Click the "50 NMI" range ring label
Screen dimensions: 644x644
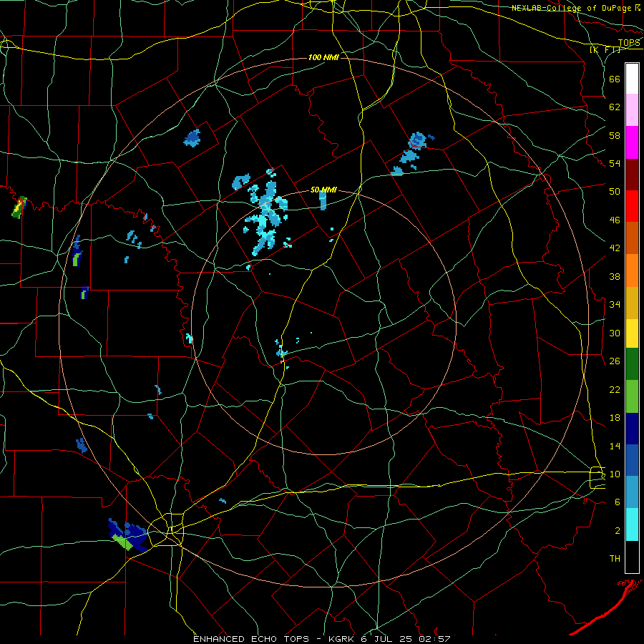point(323,190)
